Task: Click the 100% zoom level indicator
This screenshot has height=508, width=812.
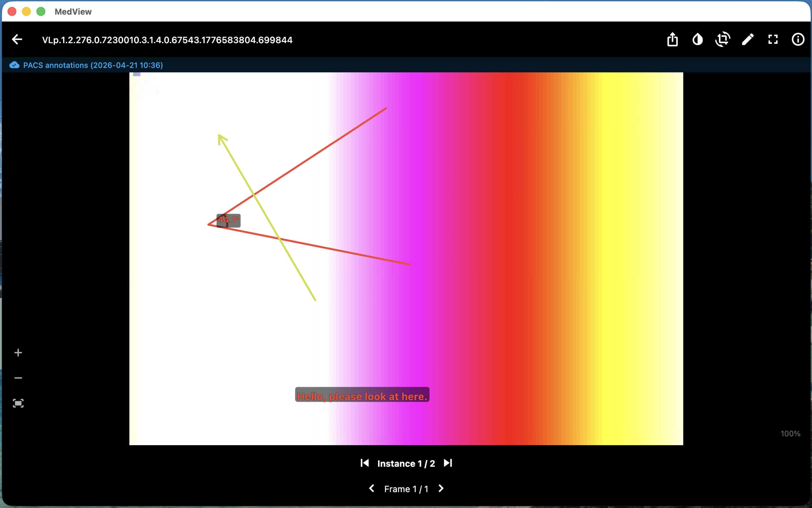Action: 790,434
